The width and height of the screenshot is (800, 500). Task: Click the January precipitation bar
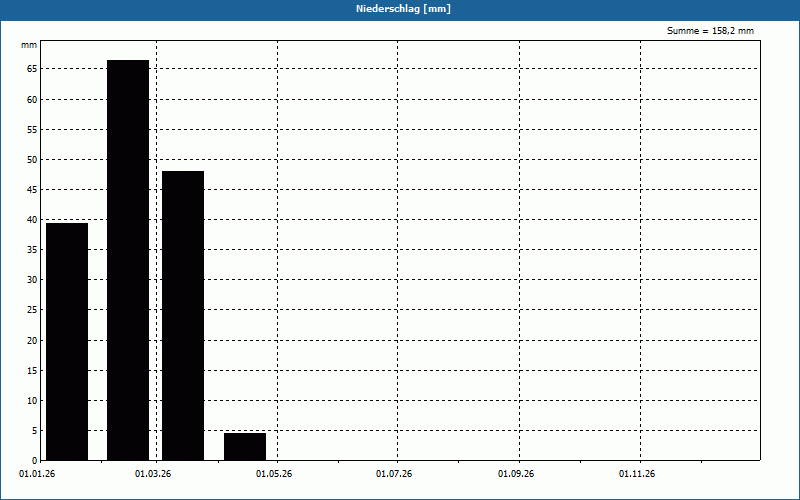(x=67, y=341)
